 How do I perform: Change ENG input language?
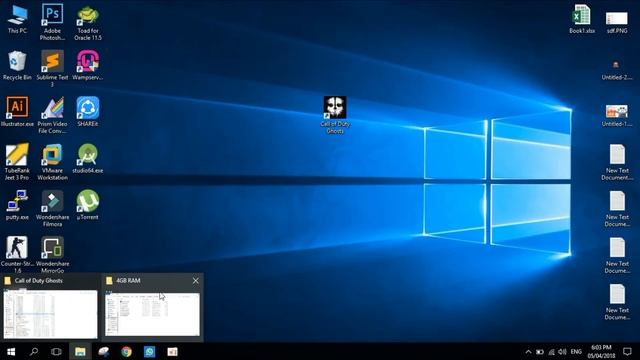coord(576,352)
